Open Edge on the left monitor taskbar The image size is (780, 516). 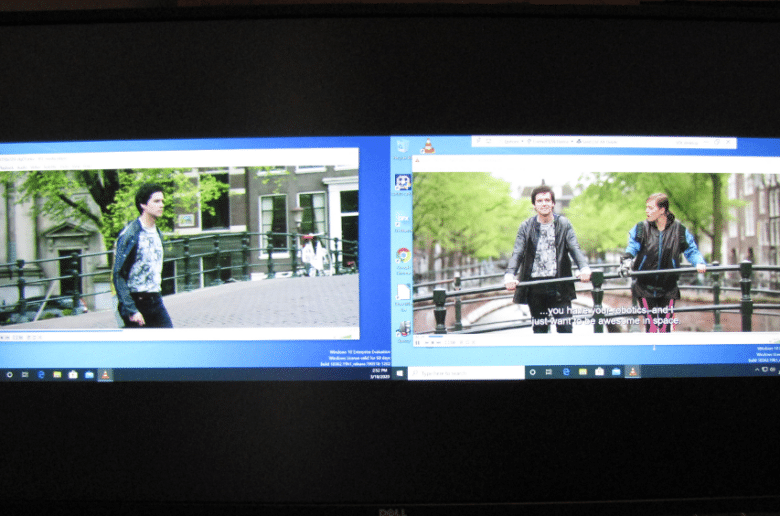[x=41, y=375]
